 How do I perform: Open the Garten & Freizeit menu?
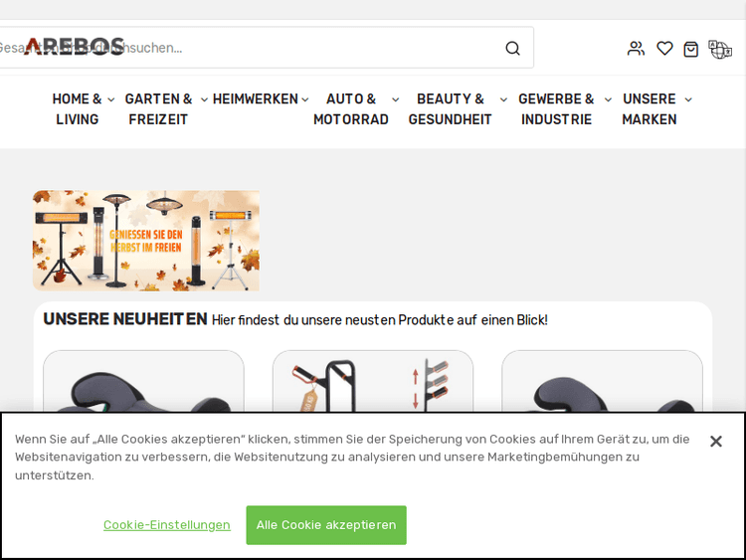(x=158, y=109)
